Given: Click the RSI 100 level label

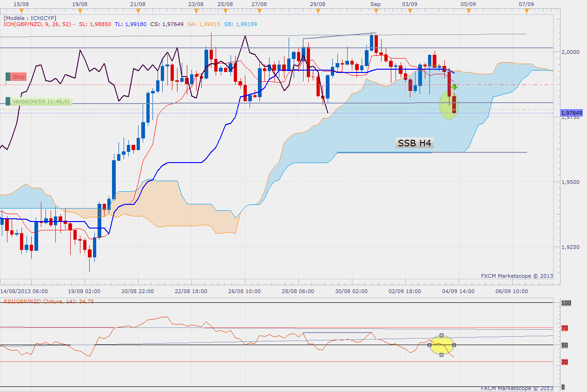Looking at the screenshot, I should tap(566, 303).
